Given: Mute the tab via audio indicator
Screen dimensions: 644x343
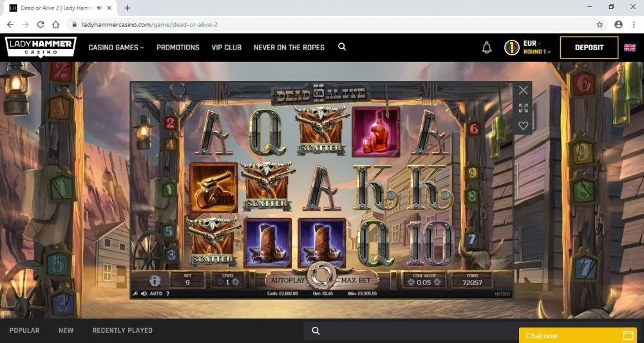Looking at the screenshot, I should point(100,8).
